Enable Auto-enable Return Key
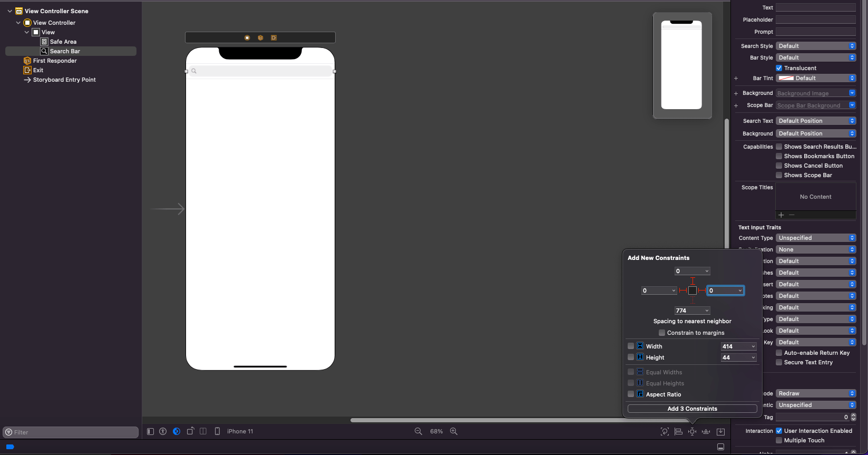Viewport: 868px width, 455px height. tap(779, 353)
